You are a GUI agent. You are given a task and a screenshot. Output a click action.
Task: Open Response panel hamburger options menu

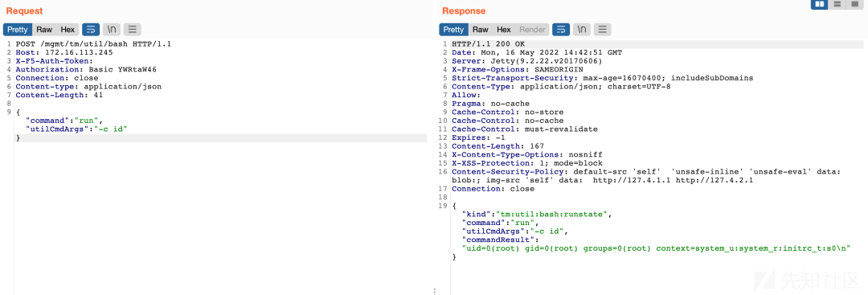[x=603, y=29]
